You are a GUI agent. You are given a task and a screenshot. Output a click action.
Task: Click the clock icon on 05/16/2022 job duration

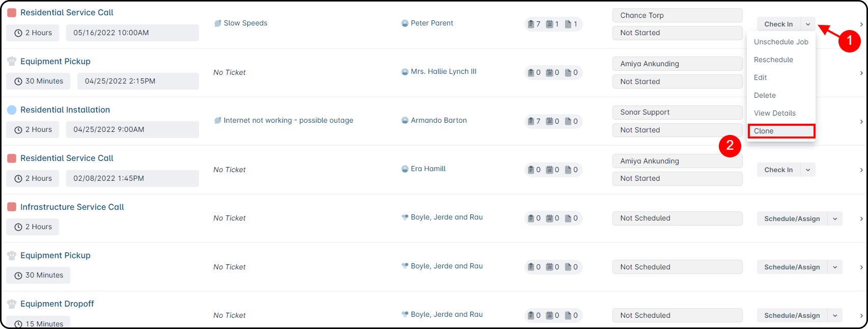pos(18,33)
